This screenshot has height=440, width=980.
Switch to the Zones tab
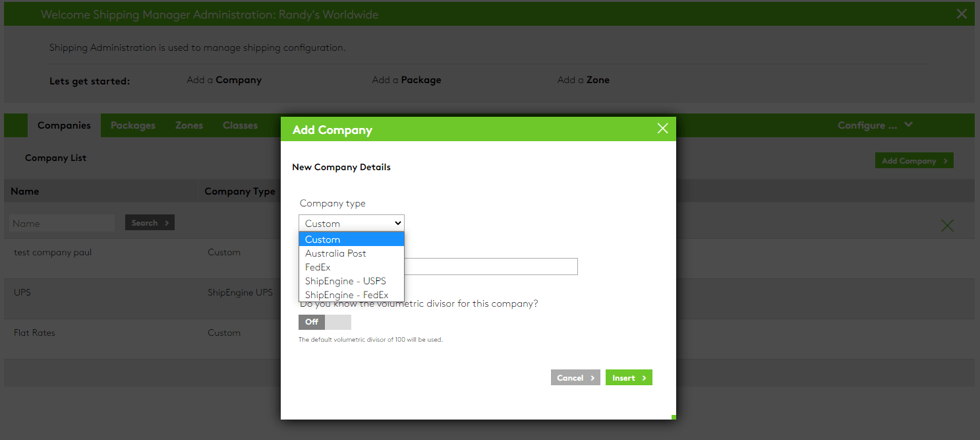coord(189,125)
